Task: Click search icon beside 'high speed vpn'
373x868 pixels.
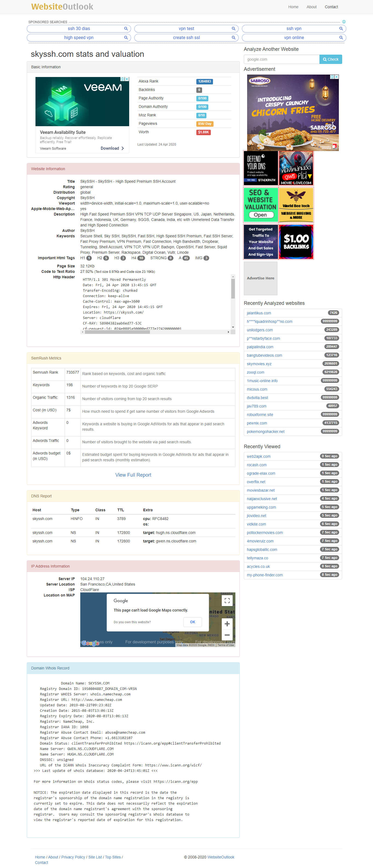Action: pos(126,38)
